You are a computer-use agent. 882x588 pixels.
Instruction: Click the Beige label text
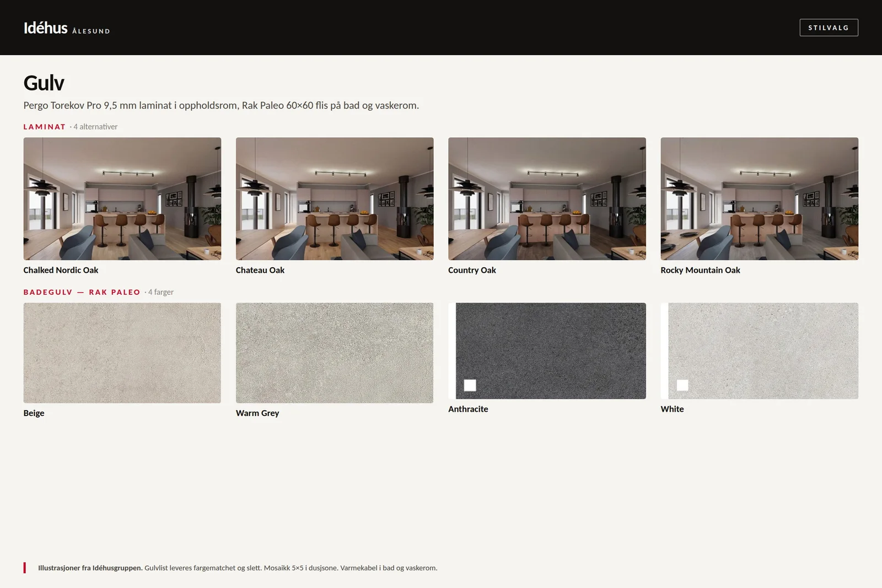[x=34, y=413]
